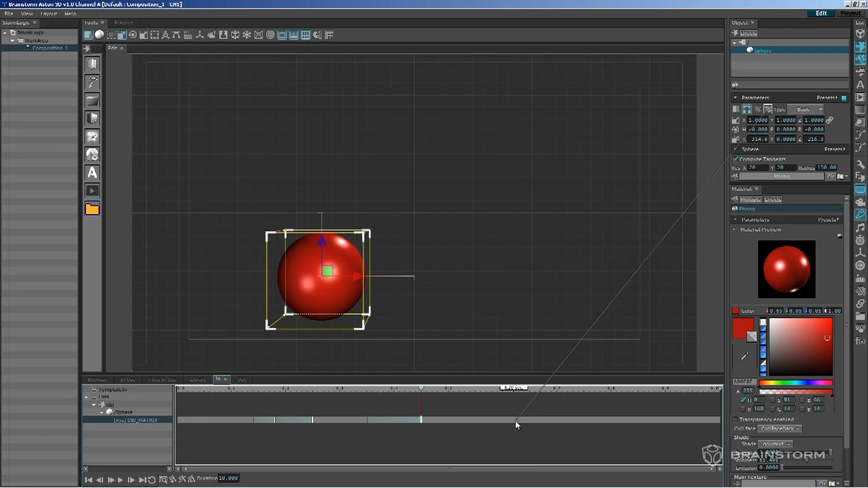Click the dashed selection rectangle tool icon
Viewport: 868px width, 488px height.
[155, 35]
